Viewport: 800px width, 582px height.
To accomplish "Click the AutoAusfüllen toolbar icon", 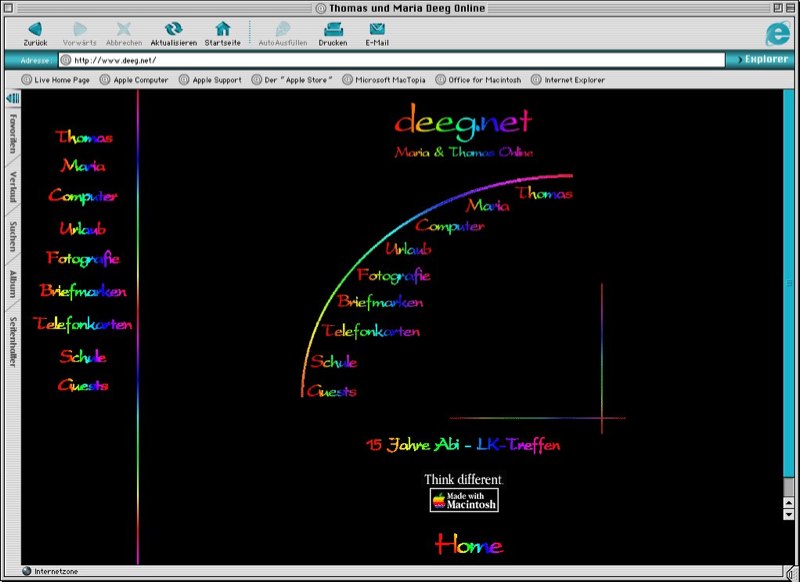I will [283, 29].
